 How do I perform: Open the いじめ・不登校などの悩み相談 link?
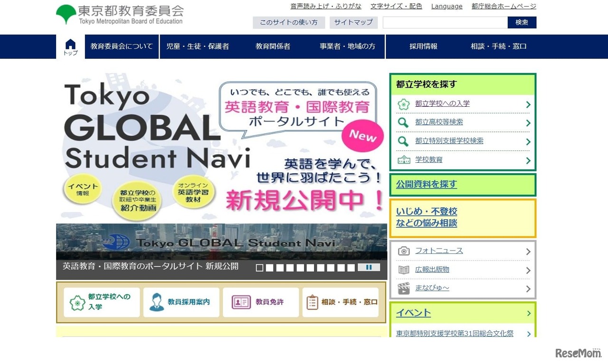427,217
